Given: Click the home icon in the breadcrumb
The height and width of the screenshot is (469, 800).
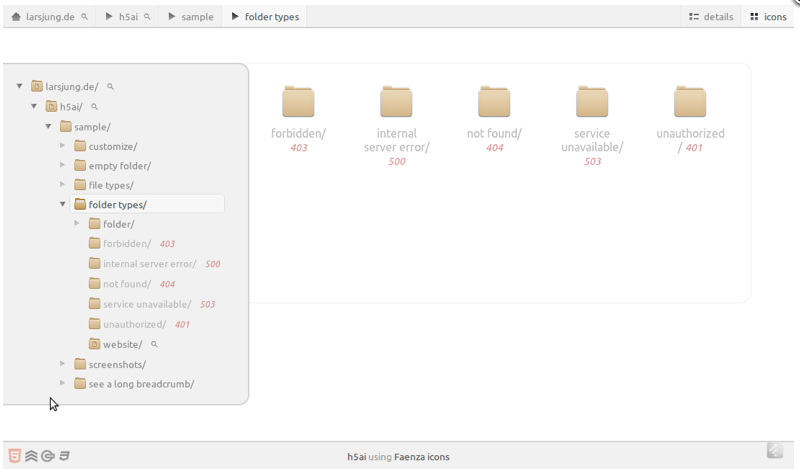Looking at the screenshot, I should pos(16,17).
